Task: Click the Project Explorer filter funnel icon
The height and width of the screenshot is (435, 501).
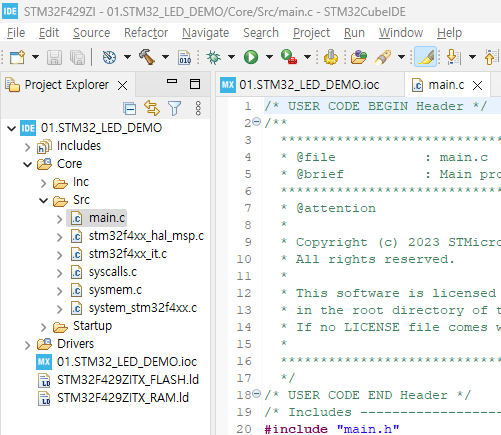Action: (x=174, y=109)
